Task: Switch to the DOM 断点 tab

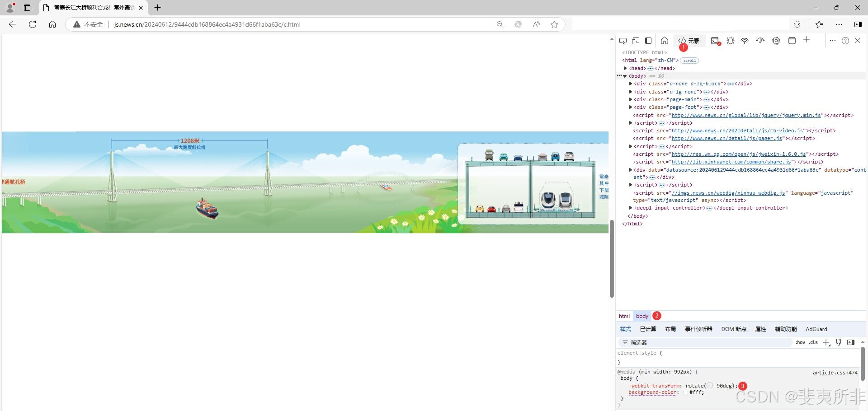Action: (x=734, y=329)
